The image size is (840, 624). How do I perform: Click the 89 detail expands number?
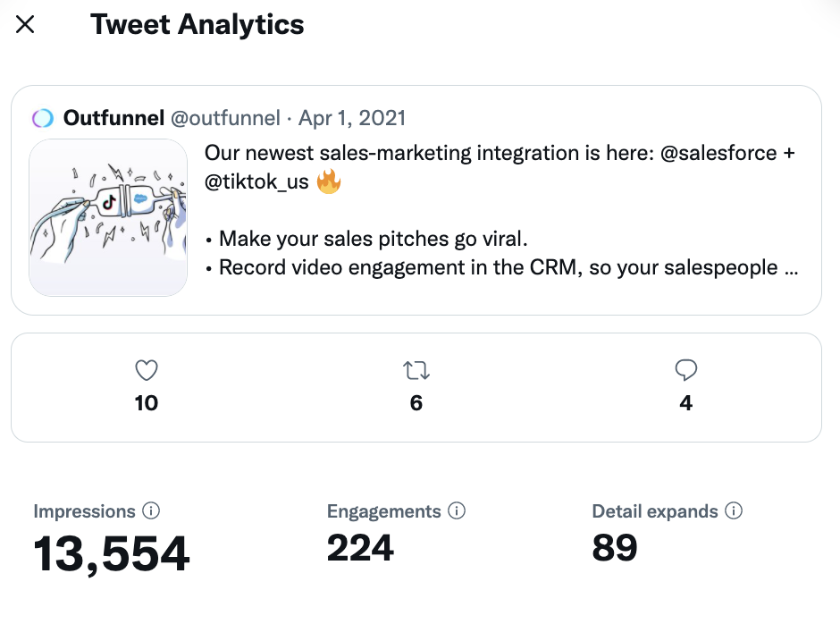tap(615, 548)
